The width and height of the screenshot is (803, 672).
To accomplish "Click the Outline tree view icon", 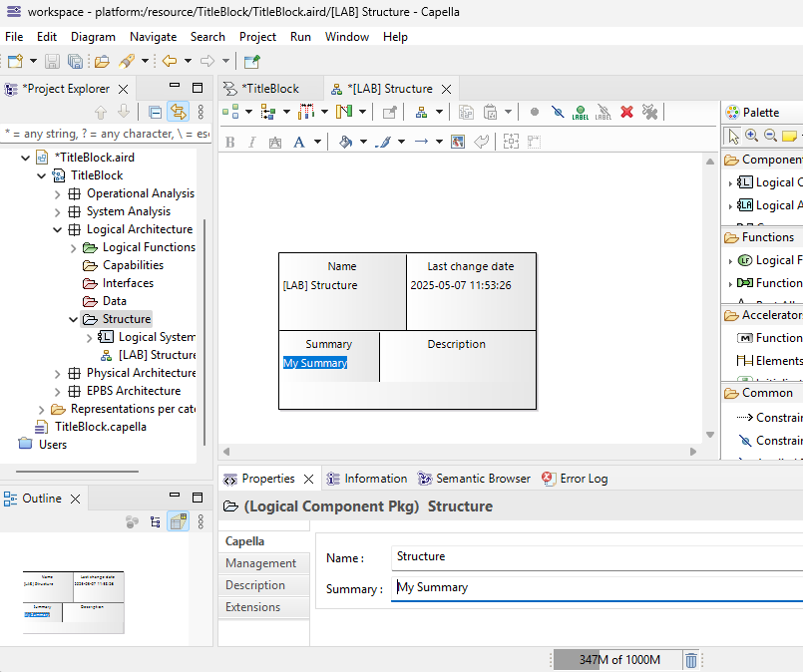I will [155, 521].
